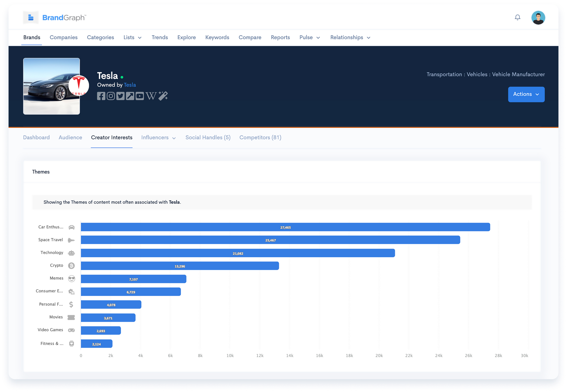This screenshot has width=567, height=392.
Task: Select the Car Enthusiasts 27,465 bar
Action: tap(285, 227)
